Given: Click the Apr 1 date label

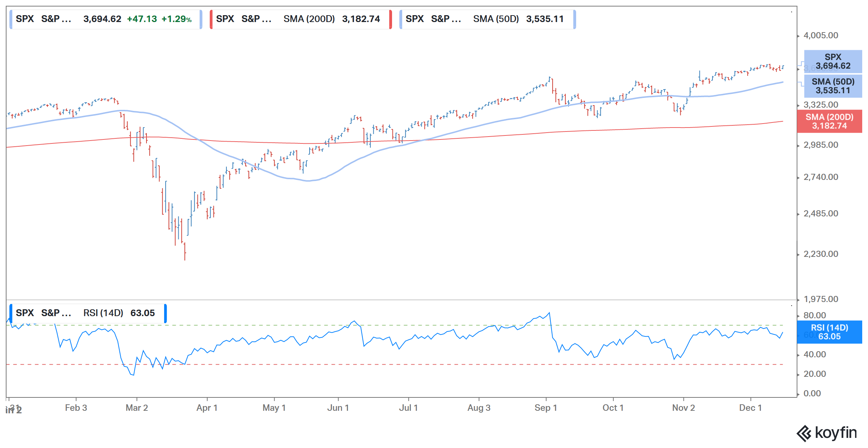Looking at the screenshot, I should (x=207, y=408).
